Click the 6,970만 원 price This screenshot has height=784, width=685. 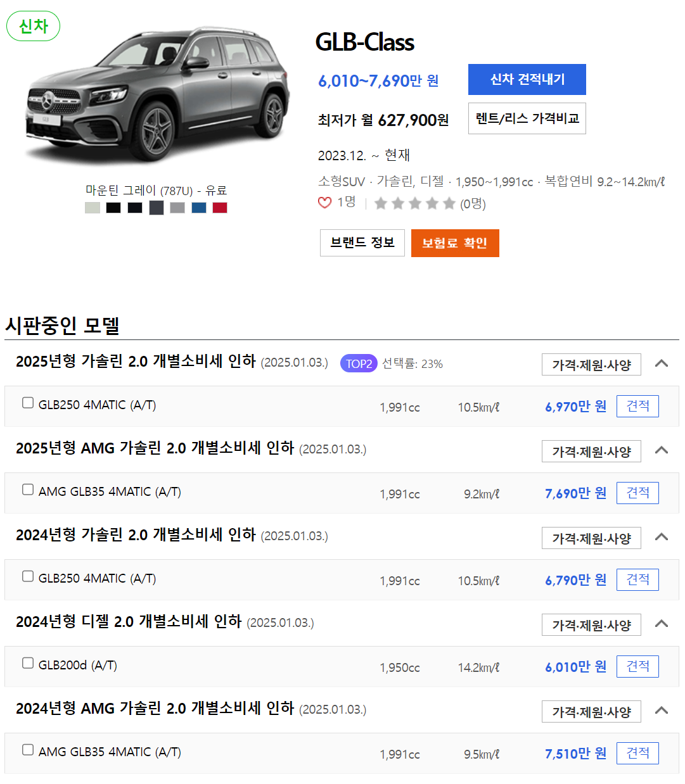tap(575, 407)
